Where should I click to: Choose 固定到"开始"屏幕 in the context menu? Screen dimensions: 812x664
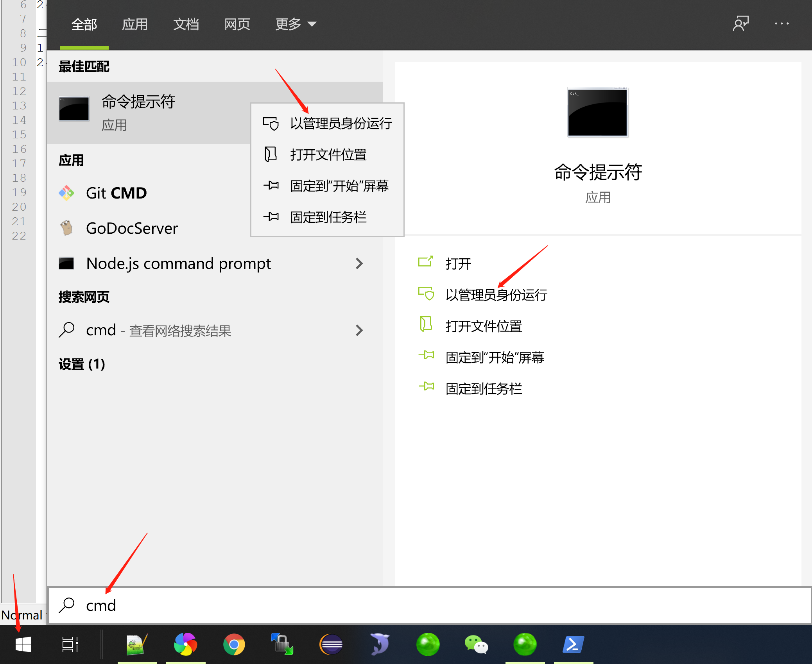[327, 186]
